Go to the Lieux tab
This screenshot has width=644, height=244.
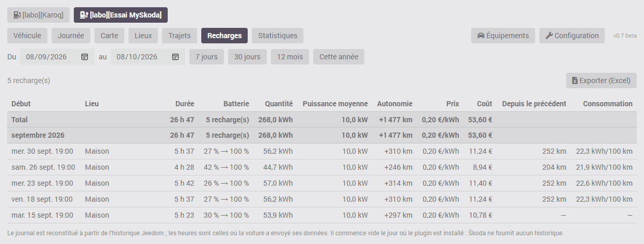143,36
